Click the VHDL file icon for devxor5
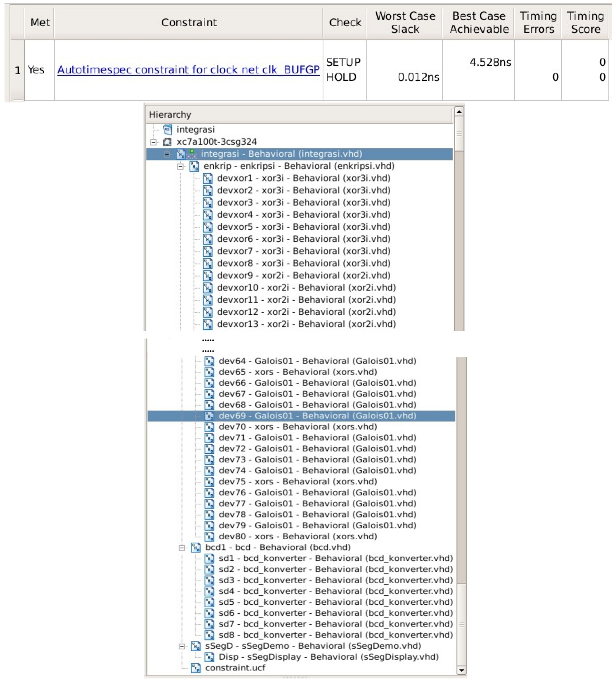This screenshot has height=683, width=616. (x=208, y=227)
